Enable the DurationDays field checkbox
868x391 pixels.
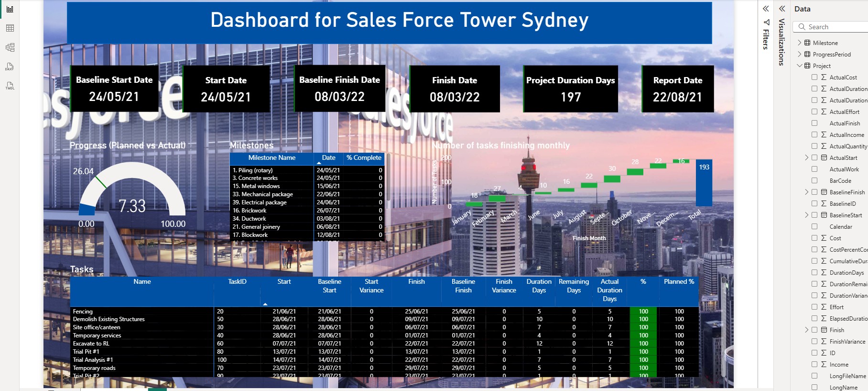pos(814,272)
